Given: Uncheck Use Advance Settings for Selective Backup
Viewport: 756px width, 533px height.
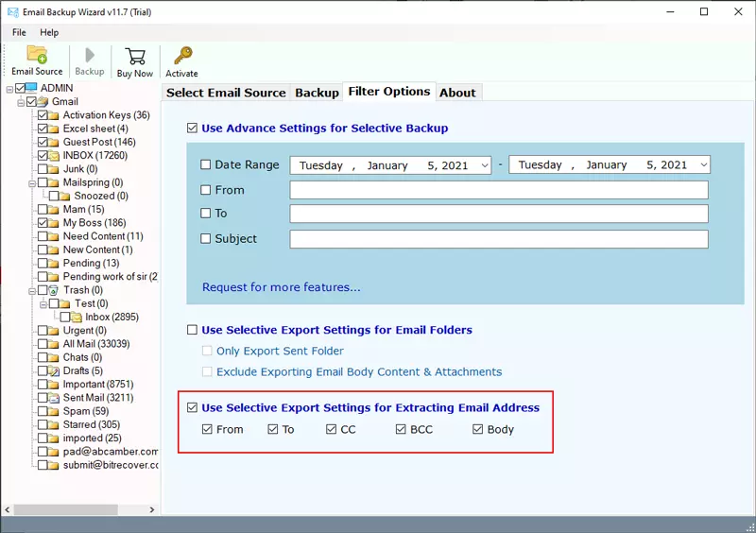Looking at the screenshot, I should [192, 128].
